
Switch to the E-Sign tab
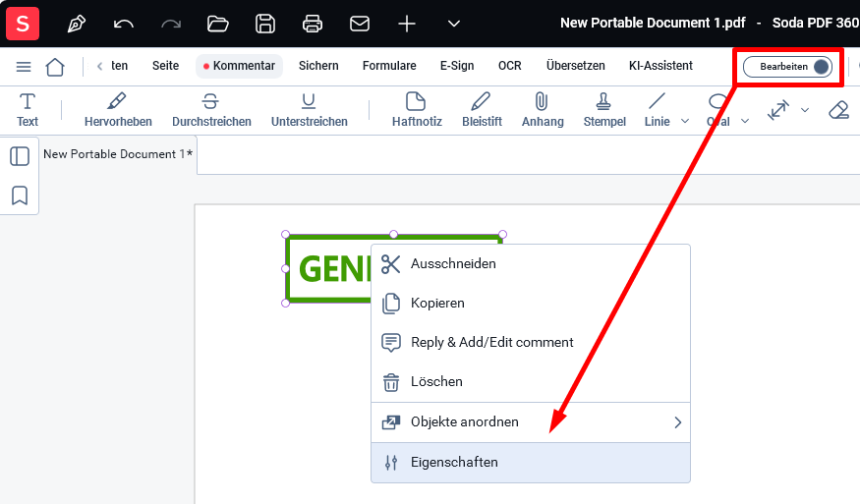457,66
